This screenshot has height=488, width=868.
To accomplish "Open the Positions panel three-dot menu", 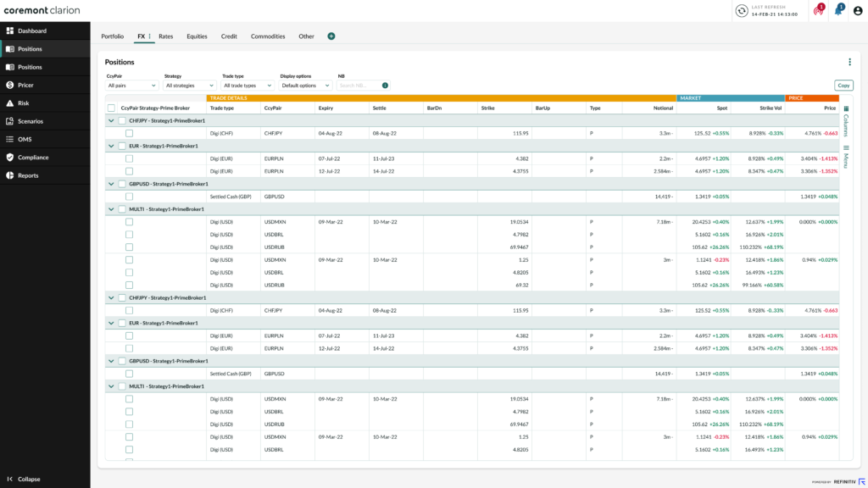I will (x=849, y=62).
